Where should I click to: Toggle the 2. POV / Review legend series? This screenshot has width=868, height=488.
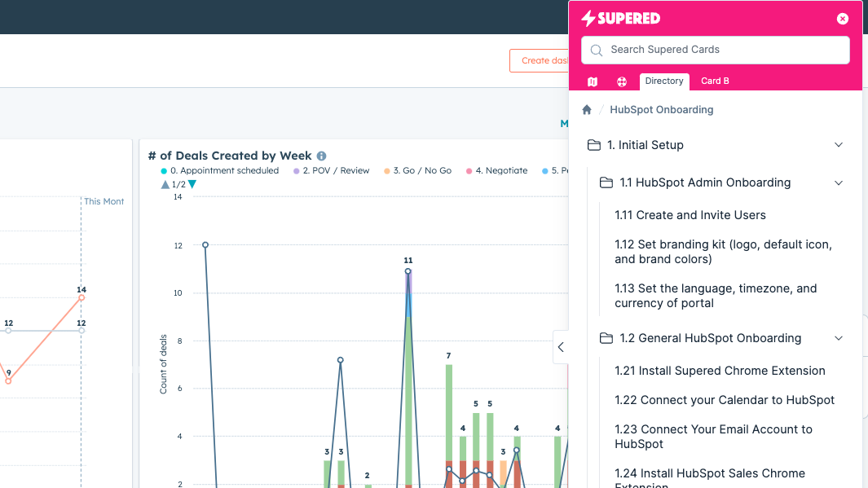click(331, 170)
